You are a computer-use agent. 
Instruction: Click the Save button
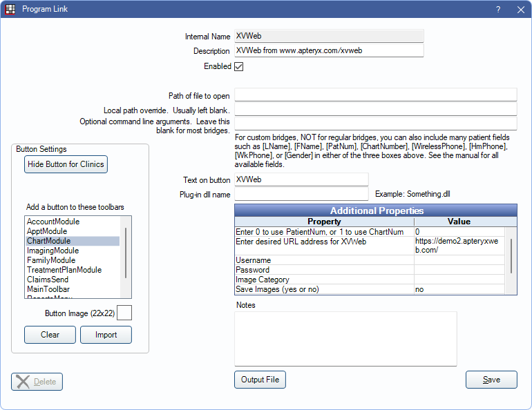(491, 380)
